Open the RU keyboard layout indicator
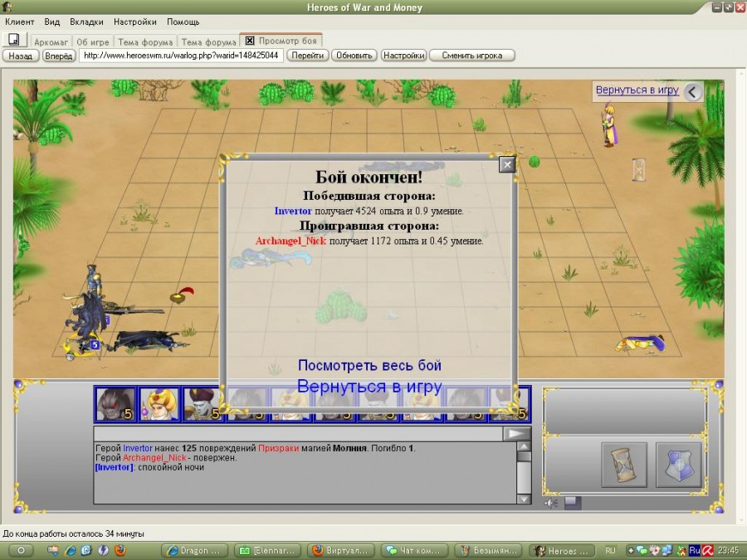The image size is (747, 560). pyautogui.click(x=610, y=551)
